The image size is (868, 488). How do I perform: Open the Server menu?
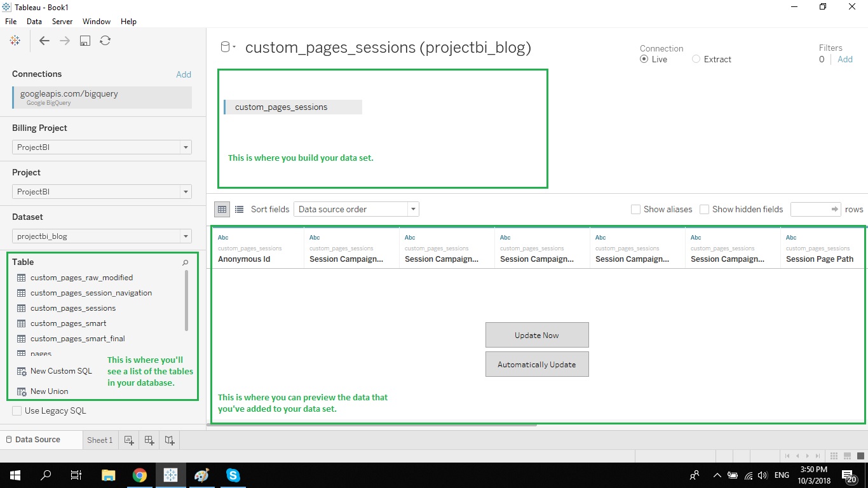click(62, 21)
